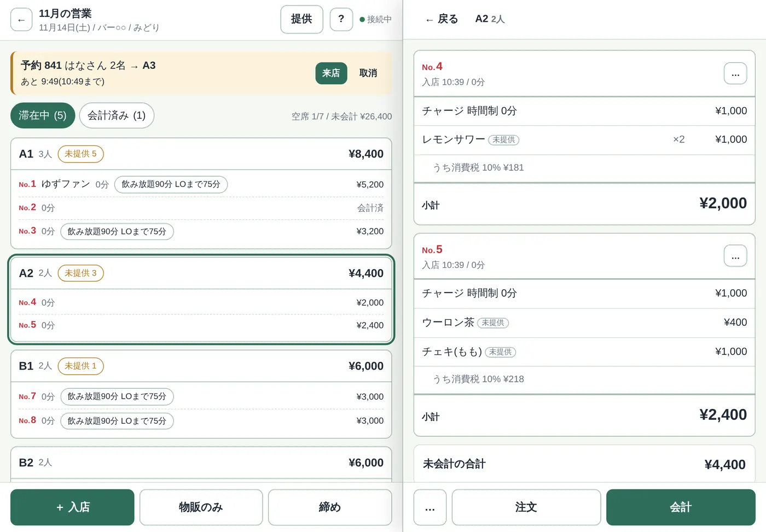Viewport: 766px width, 532px height.
Task: Open customer No.1 ゆずファン row
Action: [201, 185]
